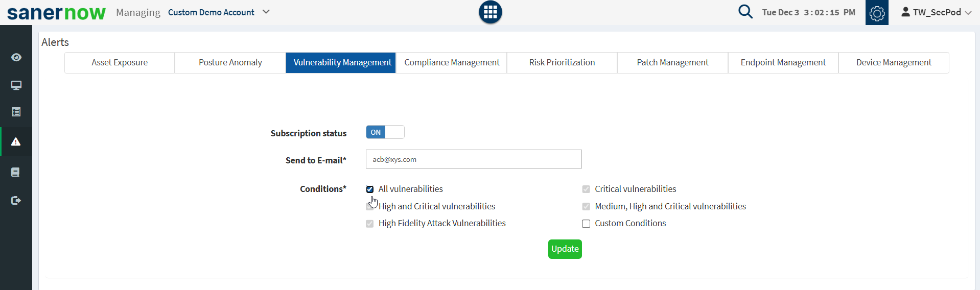The height and width of the screenshot is (290, 980).
Task: Enable the Custom Conditions checkbox
Action: tap(586, 224)
